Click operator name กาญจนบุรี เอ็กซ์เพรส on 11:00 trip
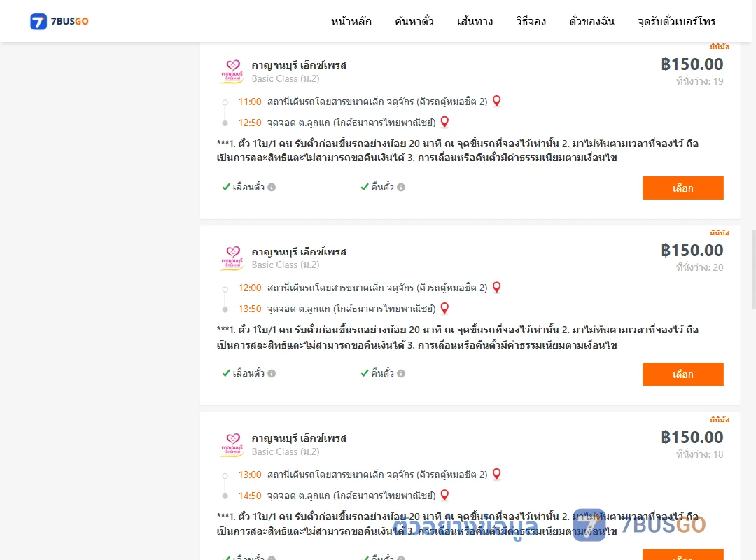 [299, 65]
